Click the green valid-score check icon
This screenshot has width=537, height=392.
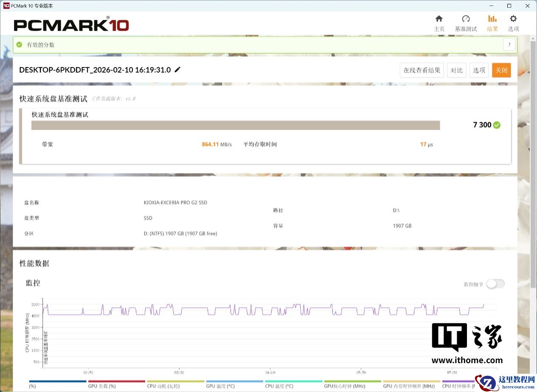(x=19, y=45)
